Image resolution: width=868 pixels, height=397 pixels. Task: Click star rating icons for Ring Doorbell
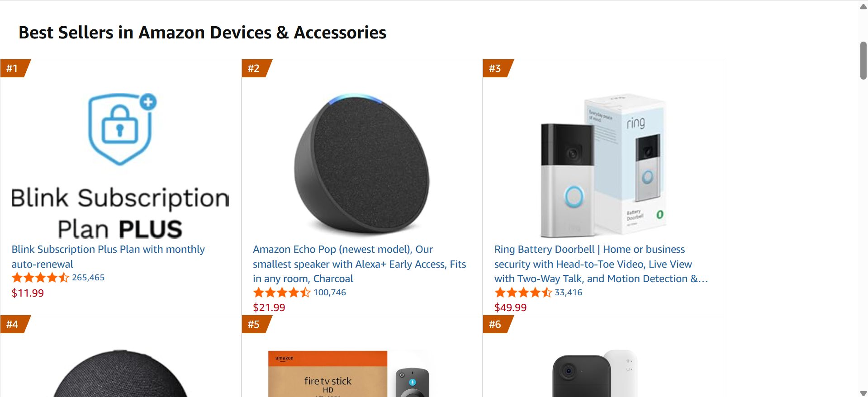pos(523,293)
